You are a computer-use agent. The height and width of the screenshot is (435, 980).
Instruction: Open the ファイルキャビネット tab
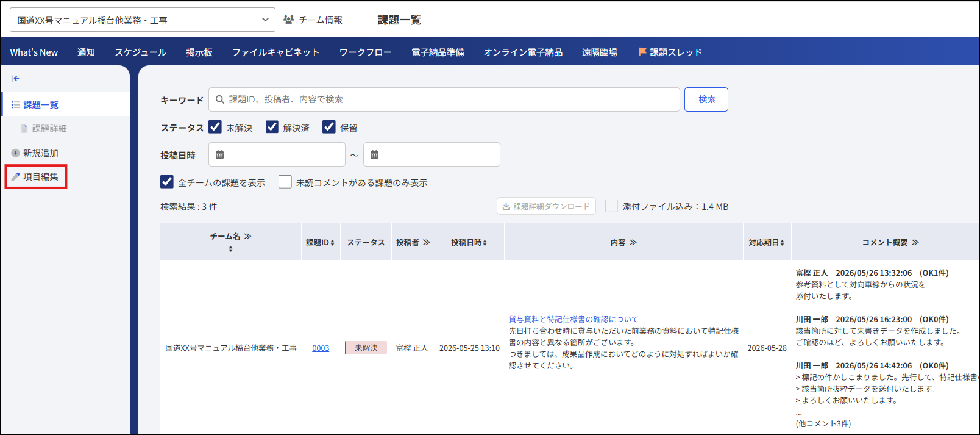[275, 52]
